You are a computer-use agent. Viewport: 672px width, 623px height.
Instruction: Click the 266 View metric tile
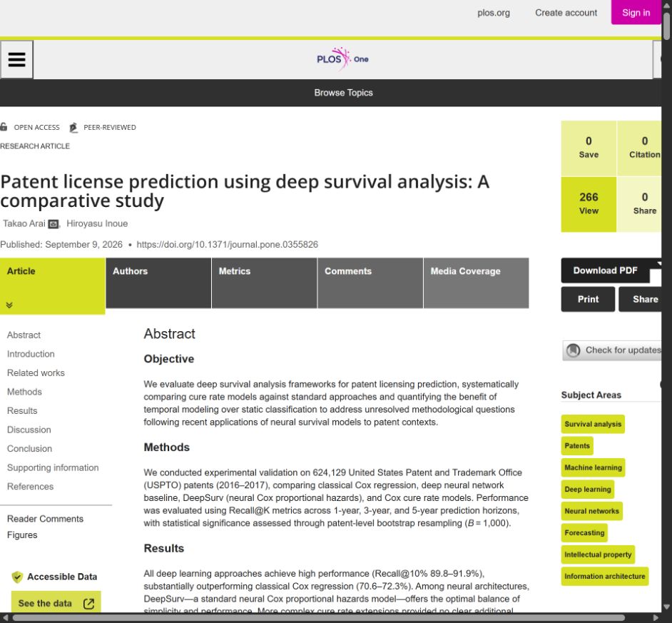pyautogui.click(x=589, y=204)
